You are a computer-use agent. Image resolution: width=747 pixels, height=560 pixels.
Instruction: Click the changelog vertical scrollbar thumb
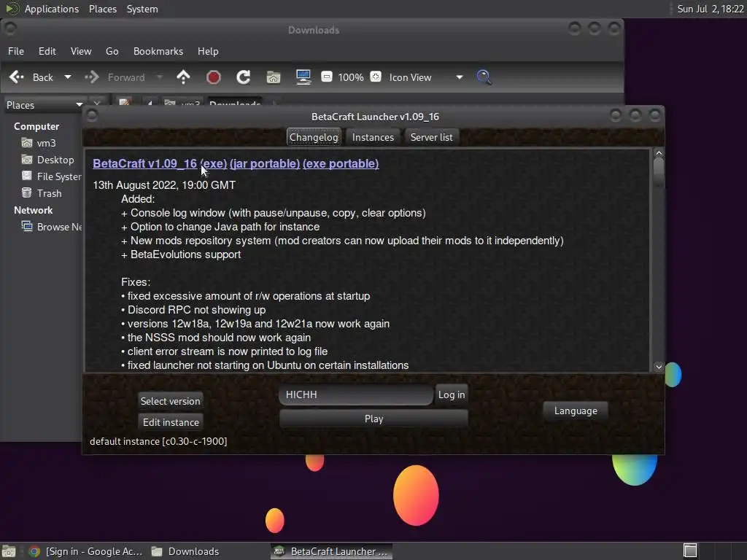point(659,171)
